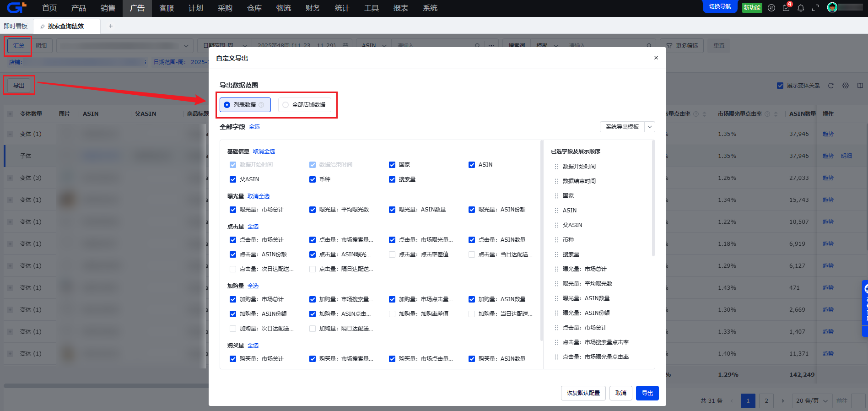Toggle fullscreen with the expand icon

pos(815,8)
